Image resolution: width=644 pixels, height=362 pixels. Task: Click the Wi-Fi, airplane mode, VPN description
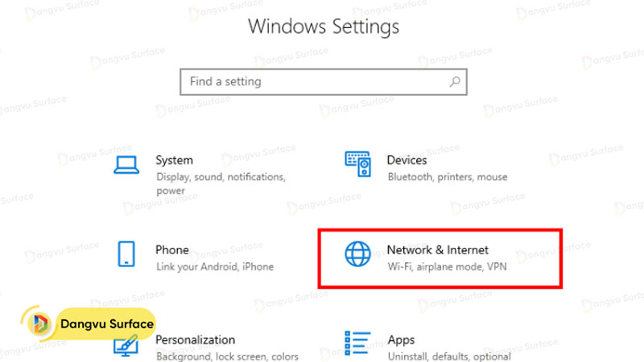pos(446,266)
